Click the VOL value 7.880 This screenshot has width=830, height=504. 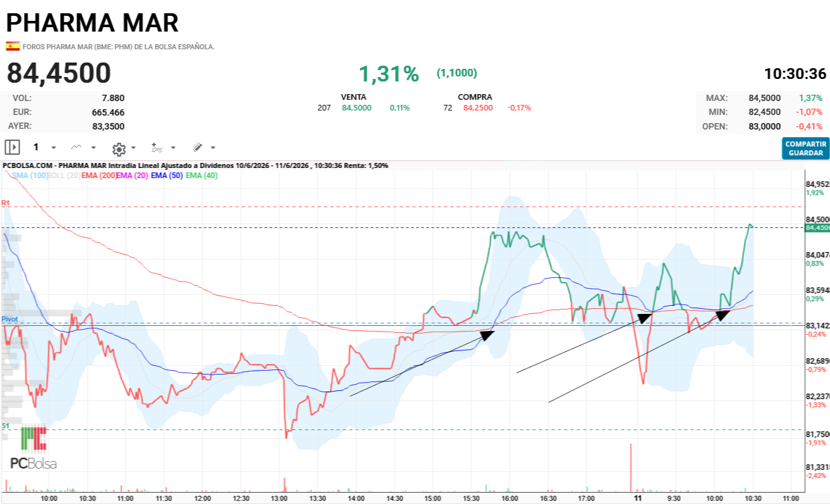113,98
